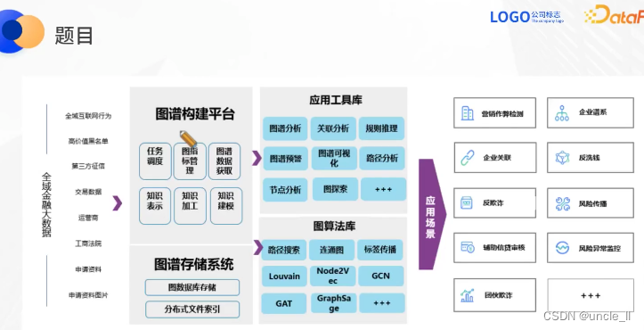Click the cube icon beside 反洗钱
Image resolution: width=644 pixels, height=330 pixels.
562,158
